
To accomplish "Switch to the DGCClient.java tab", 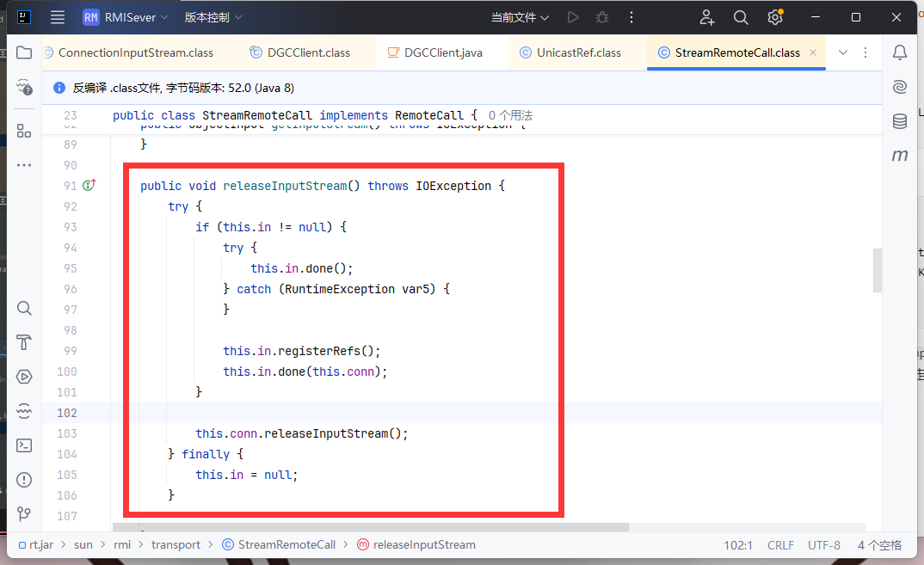I will [442, 52].
